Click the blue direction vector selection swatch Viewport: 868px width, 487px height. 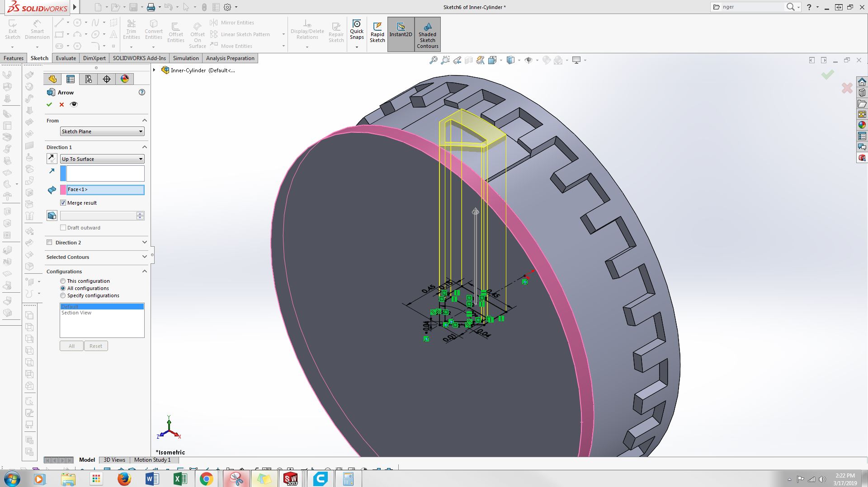pos(63,173)
